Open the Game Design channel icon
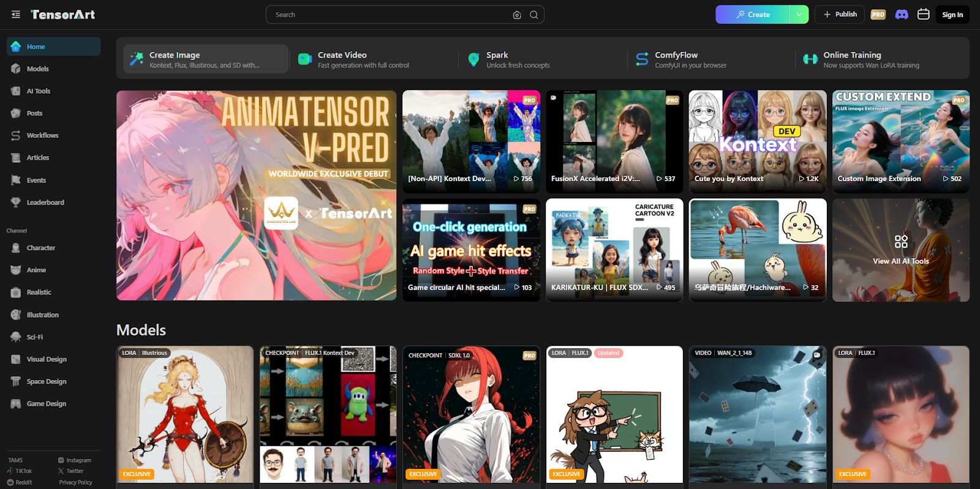 (16, 404)
